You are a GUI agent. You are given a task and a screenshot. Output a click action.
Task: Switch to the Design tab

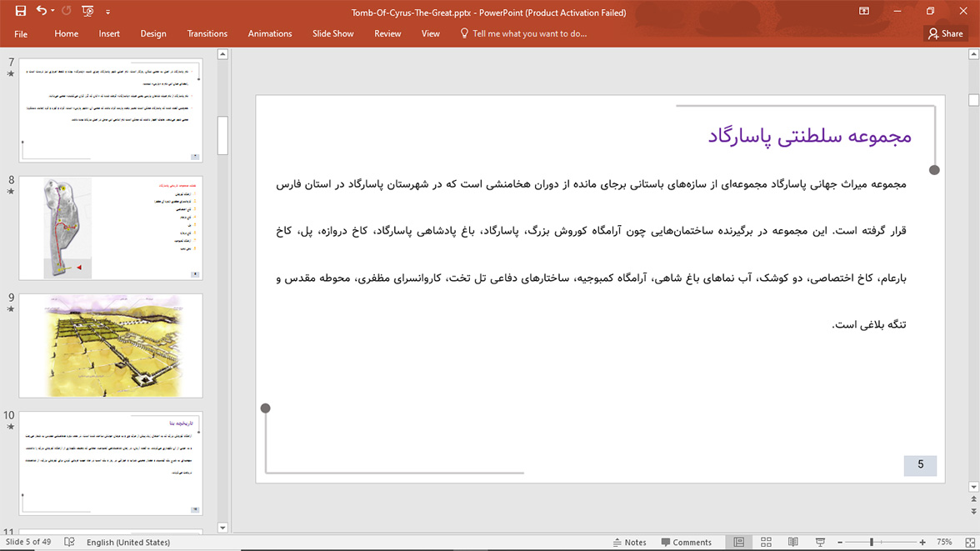point(153,33)
